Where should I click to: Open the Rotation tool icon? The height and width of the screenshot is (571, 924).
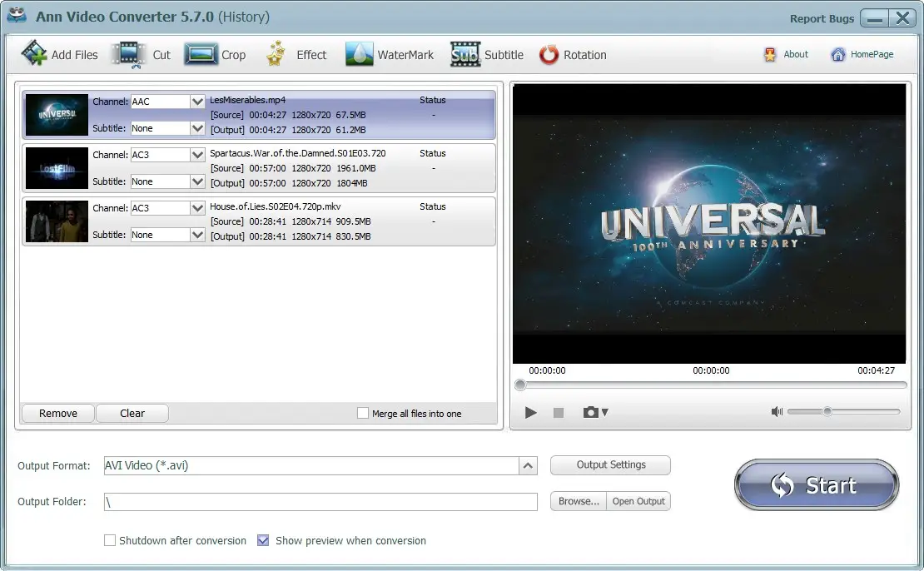pos(549,54)
